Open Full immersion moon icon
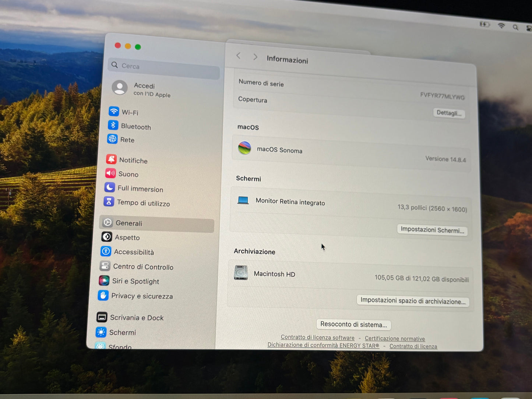Viewport: 532px width, 399px height. (110, 187)
